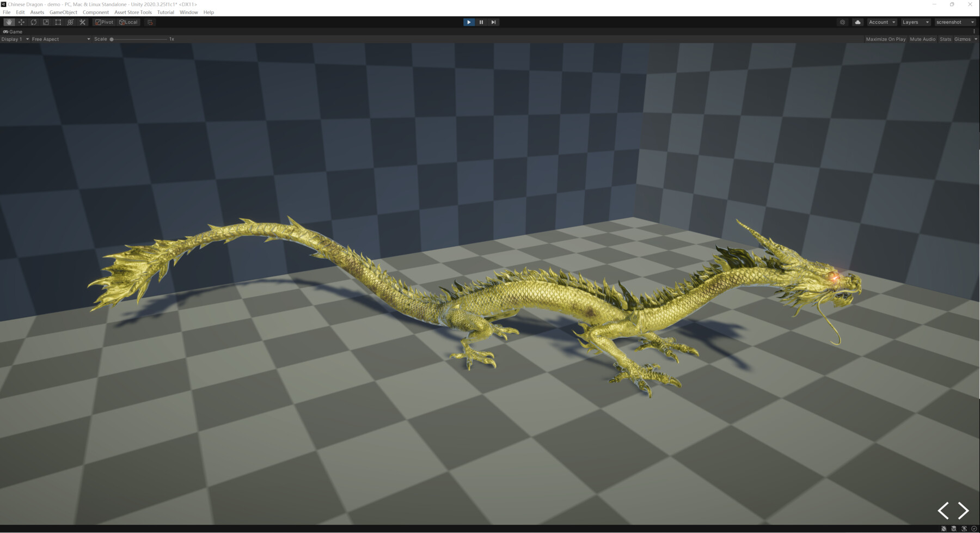This screenshot has height=533, width=980.
Task: Click the debugger bug icon in status bar
Action: [x=944, y=529]
